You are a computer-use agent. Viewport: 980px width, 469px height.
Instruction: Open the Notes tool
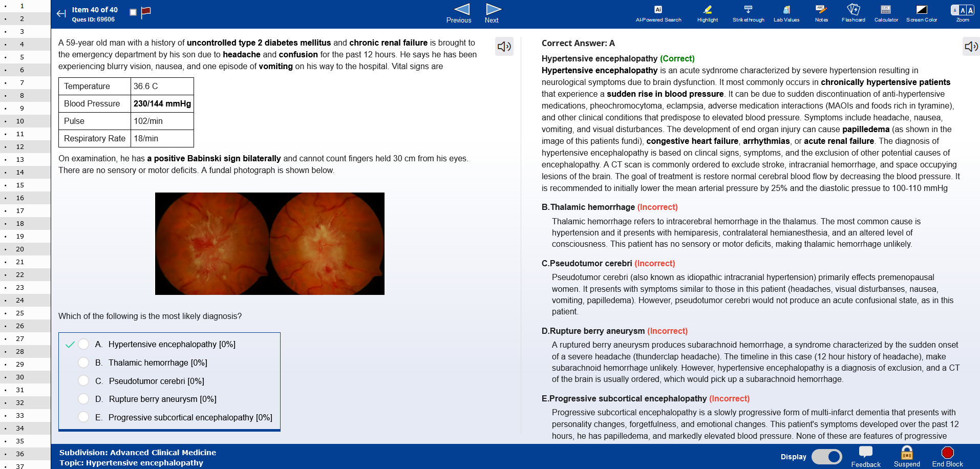821,14
